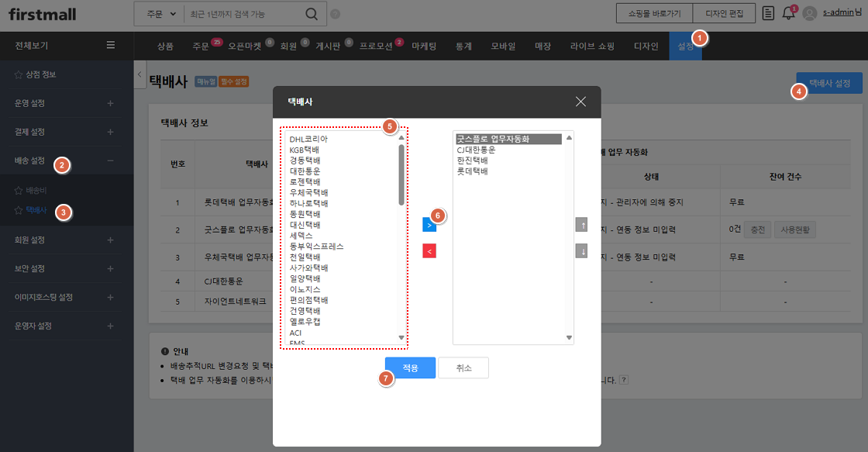
Task: Click the blue add-to-right arrow button
Action: click(429, 225)
